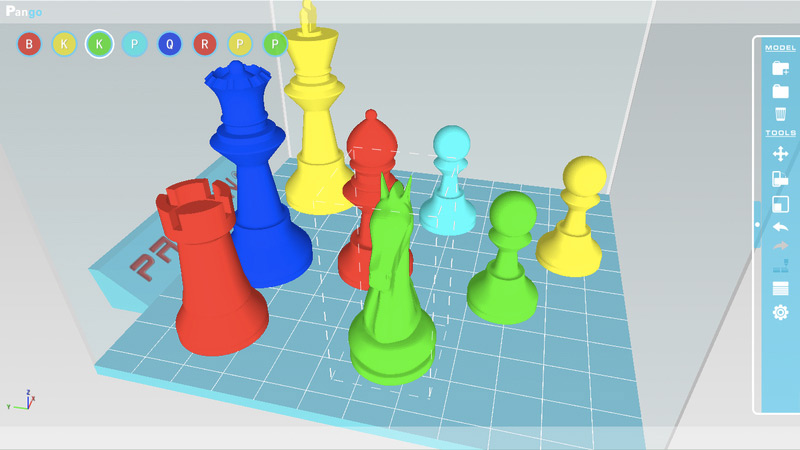Viewport: 800px width, 450px height.
Task: Open the settings gear icon
Action: click(780, 312)
